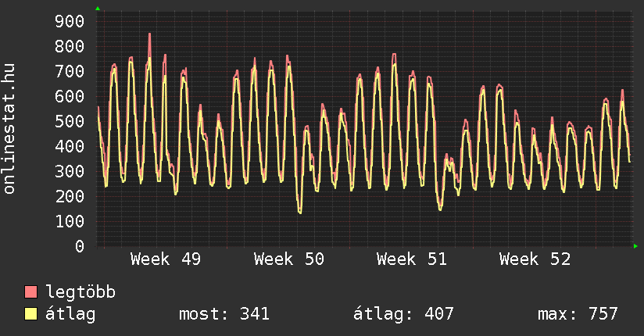Click the legtöbb legend text
This screenshot has height=336, width=644.
coord(80,292)
